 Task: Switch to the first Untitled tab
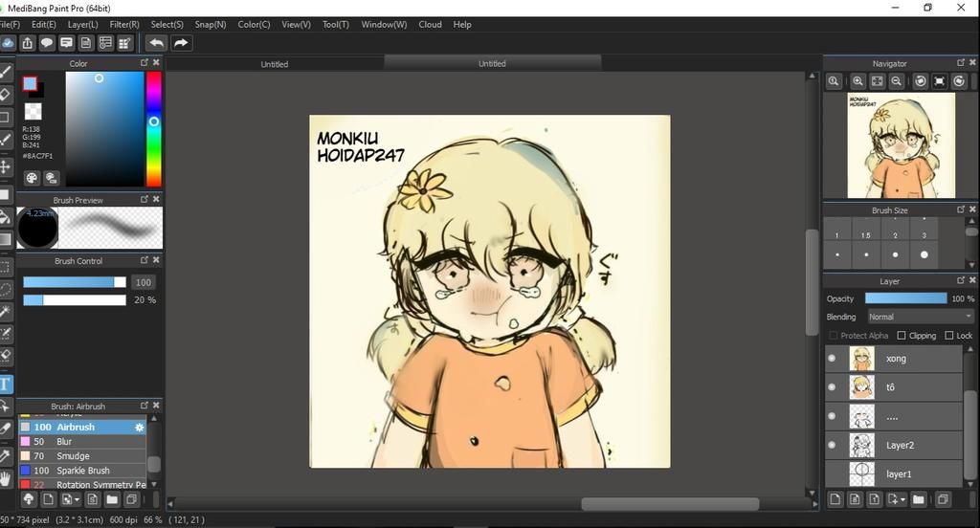pos(275,64)
